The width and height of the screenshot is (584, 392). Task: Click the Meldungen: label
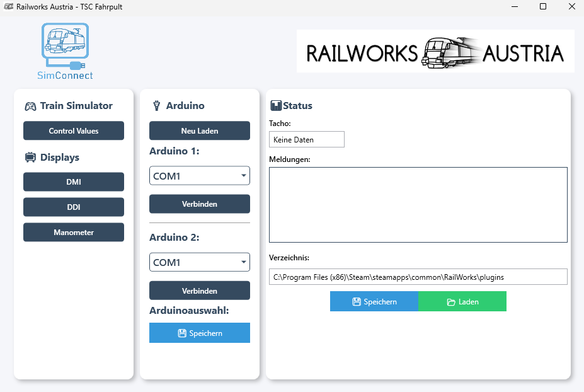pyautogui.click(x=290, y=159)
